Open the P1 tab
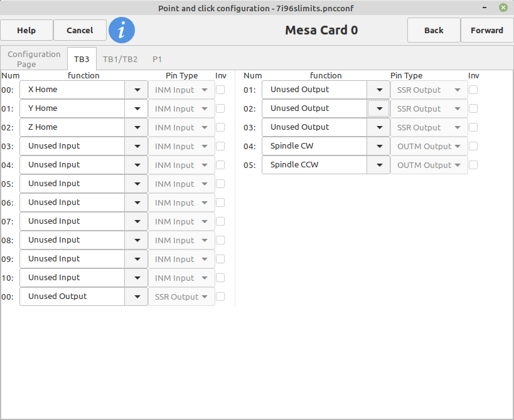 click(157, 60)
